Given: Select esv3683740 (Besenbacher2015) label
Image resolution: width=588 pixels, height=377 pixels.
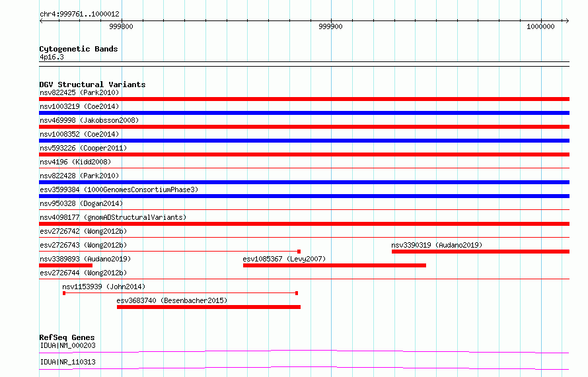Looking at the screenshot, I should (172, 300).
